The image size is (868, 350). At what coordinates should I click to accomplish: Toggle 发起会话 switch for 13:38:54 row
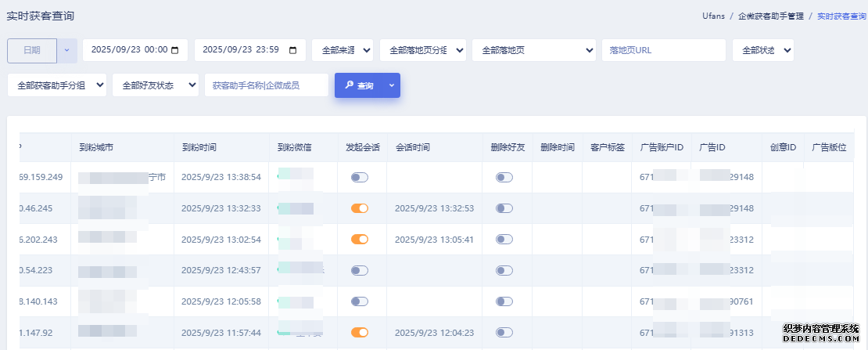tap(360, 178)
